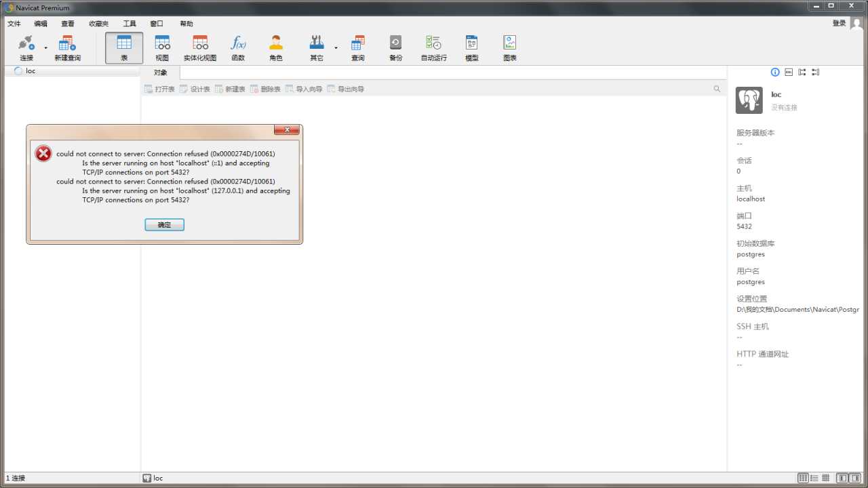Screen dimensions: 868x488
Task: Show the general information panel icon
Action: 775,72
